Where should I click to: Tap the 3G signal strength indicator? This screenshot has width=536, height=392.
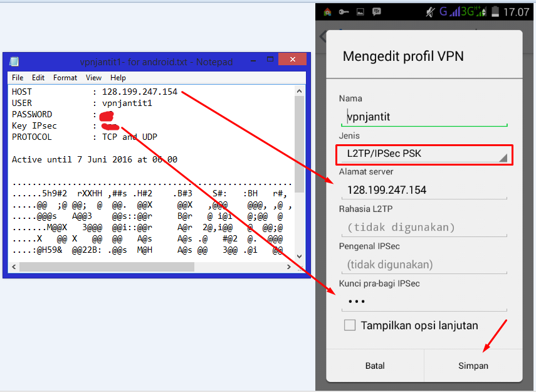(474, 12)
